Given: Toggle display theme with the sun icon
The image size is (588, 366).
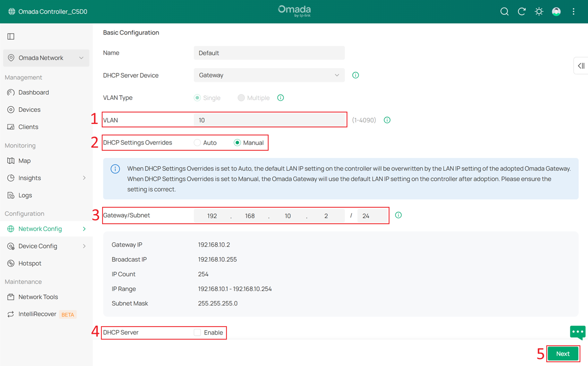Looking at the screenshot, I should pyautogui.click(x=539, y=11).
